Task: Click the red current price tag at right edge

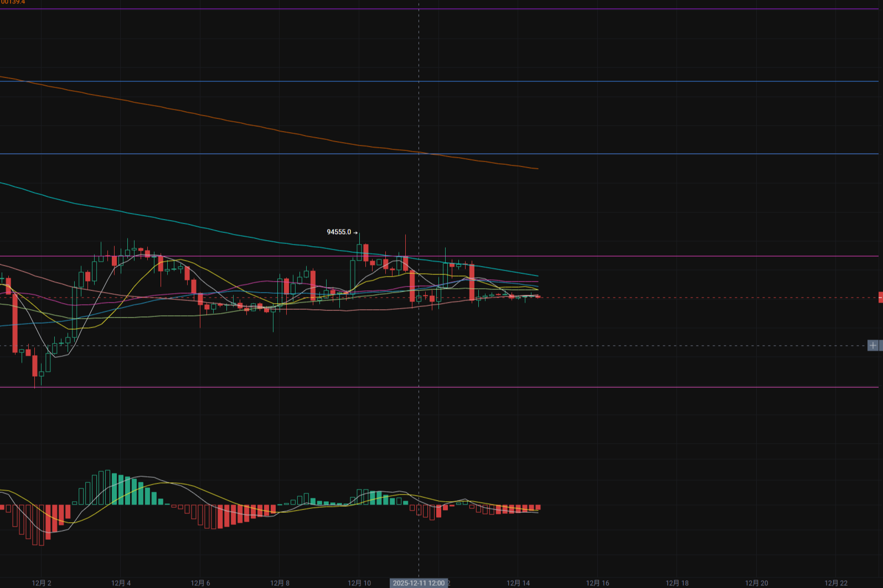Action: (880, 298)
